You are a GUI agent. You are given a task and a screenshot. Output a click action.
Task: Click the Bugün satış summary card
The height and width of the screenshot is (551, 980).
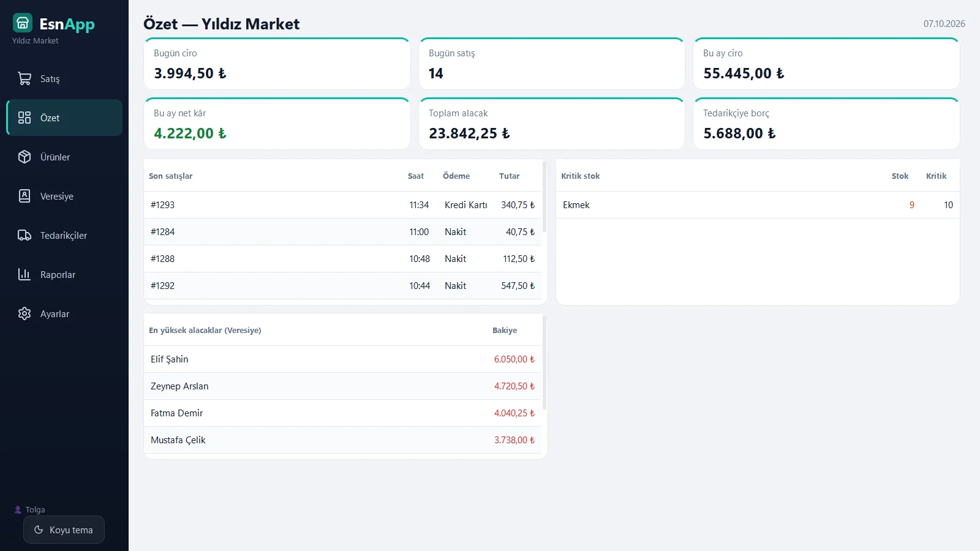coord(552,64)
